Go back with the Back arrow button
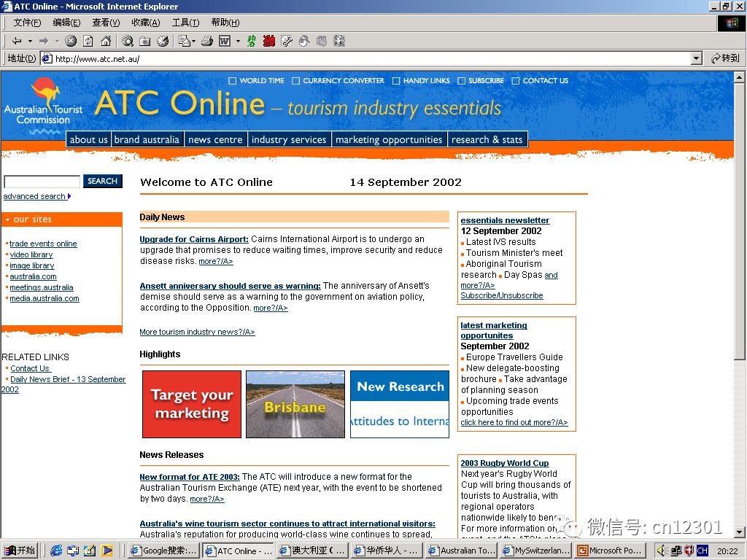The width and height of the screenshot is (747, 560). (17, 42)
